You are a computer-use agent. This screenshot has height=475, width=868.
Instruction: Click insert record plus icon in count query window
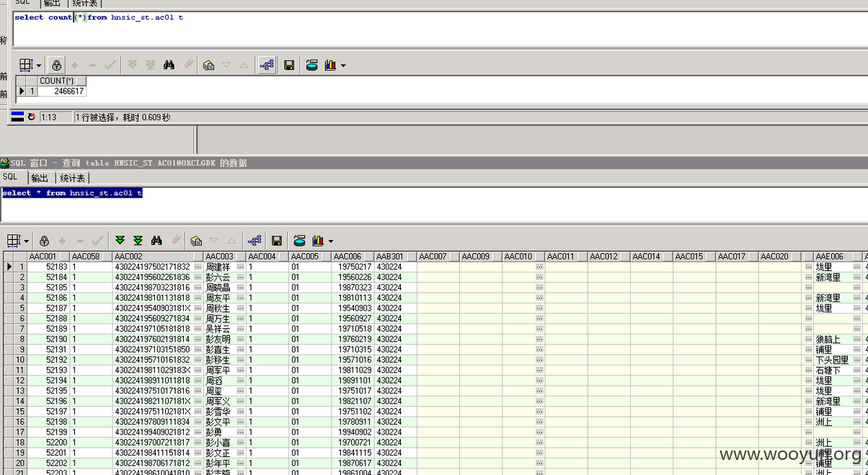[x=74, y=66]
